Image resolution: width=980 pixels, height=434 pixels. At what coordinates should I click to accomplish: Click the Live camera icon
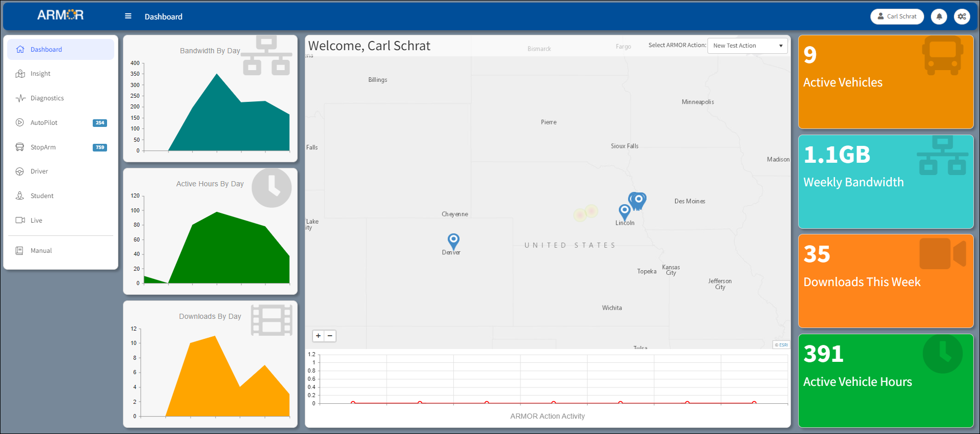click(20, 220)
